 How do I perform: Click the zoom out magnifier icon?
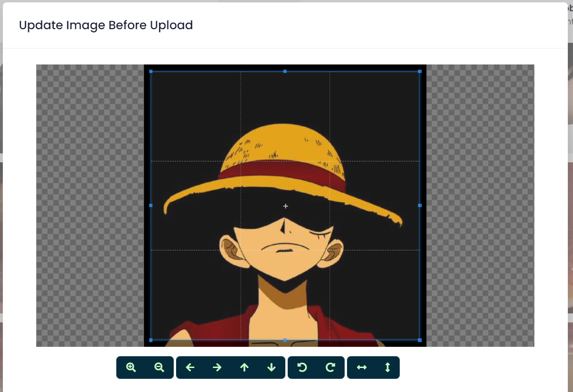pos(159,368)
